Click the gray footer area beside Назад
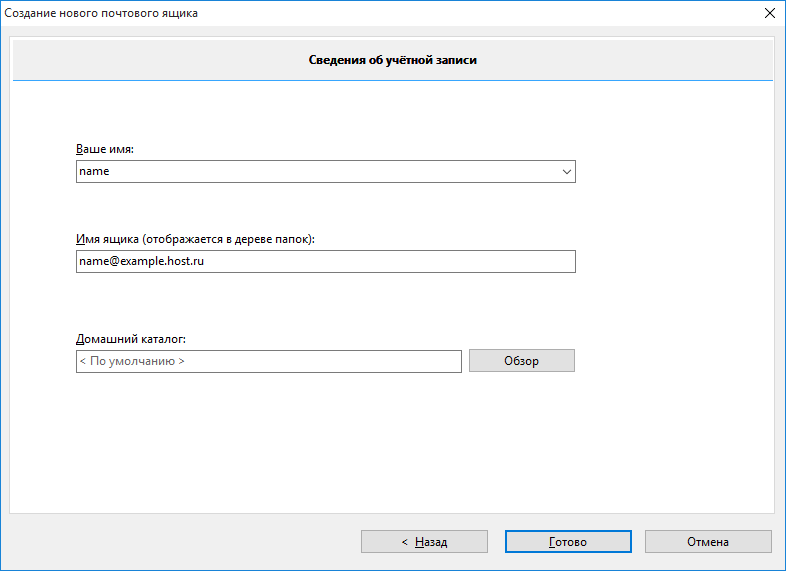 tap(185, 542)
